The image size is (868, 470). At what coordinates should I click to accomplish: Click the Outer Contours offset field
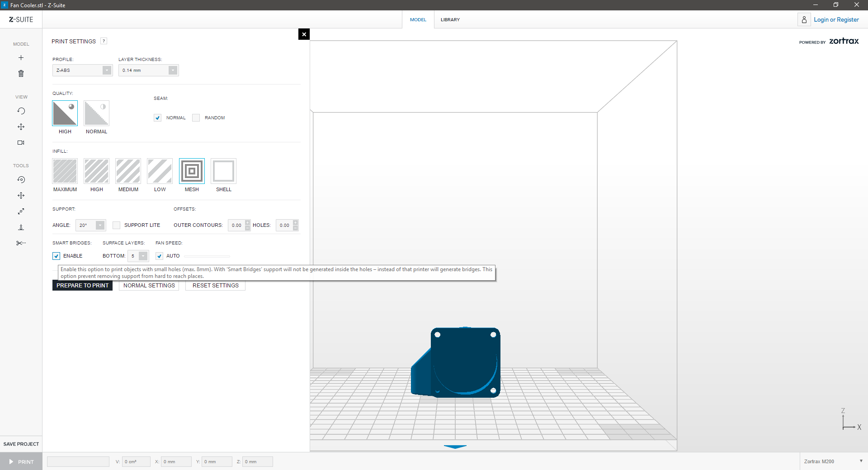(x=236, y=226)
